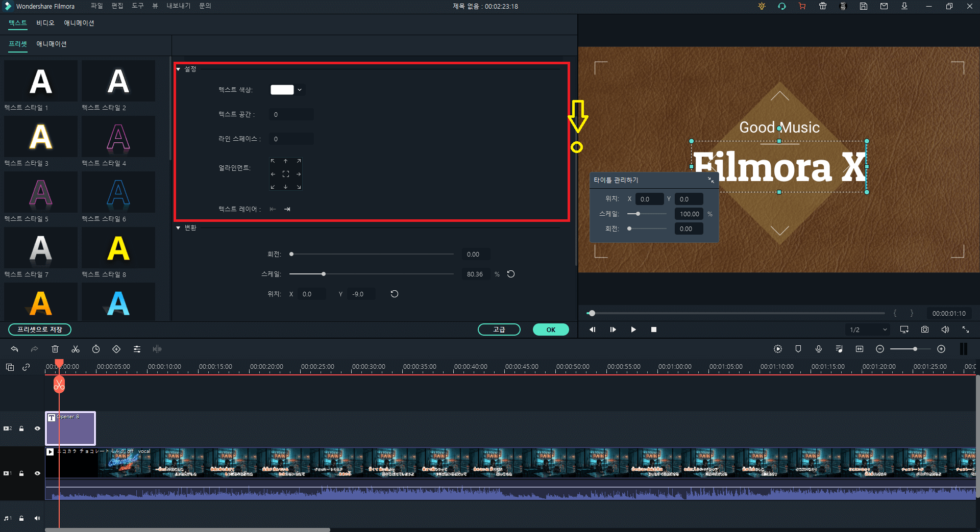Add new track icon above timeline
The height and width of the screenshot is (532, 980).
click(x=10, y=367)
